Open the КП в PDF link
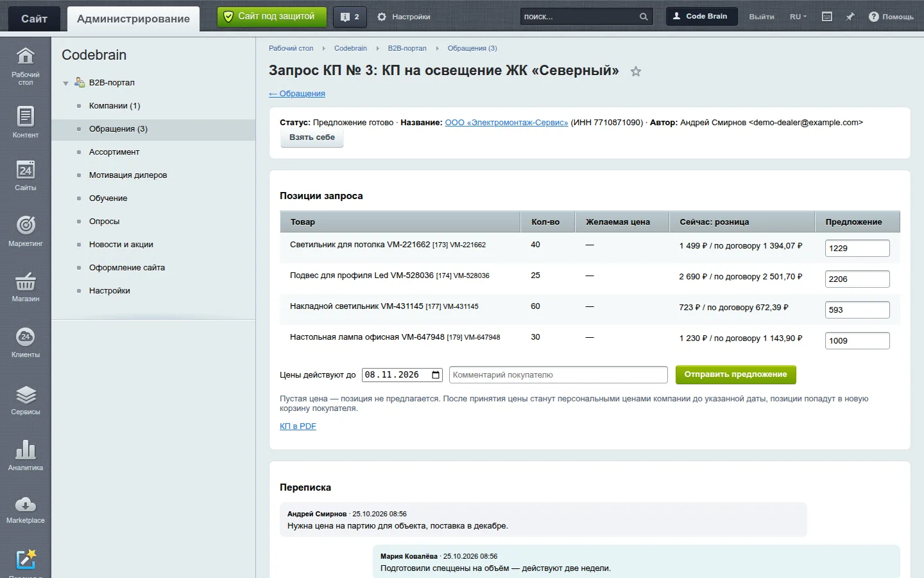Screen dimensions: 924x578 click(298, 426)
